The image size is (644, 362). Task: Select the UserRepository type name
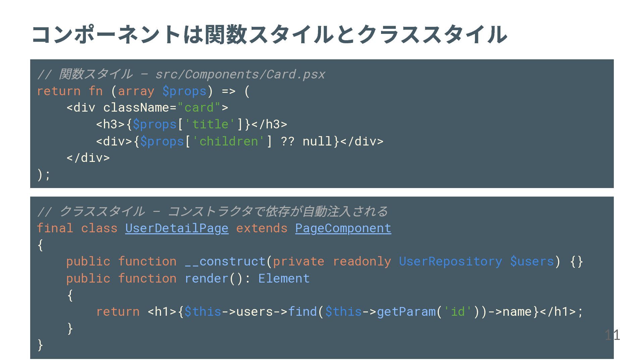(x=450, y=261)
